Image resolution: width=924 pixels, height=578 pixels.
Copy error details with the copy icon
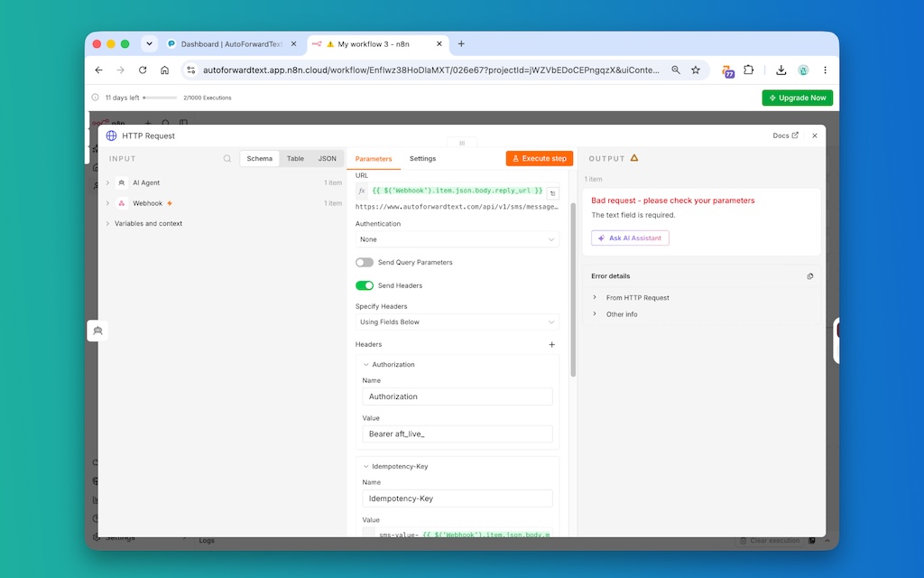coord(810,276)
